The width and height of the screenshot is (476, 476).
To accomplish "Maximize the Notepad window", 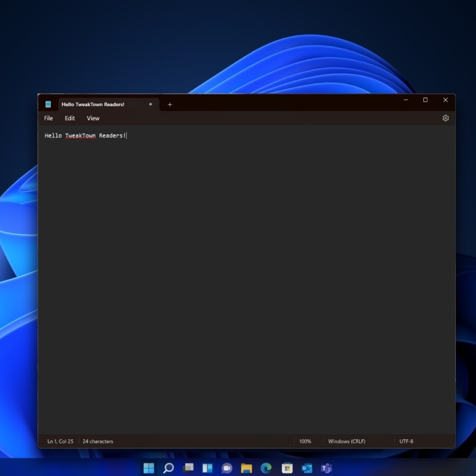I will click(425, 100).
